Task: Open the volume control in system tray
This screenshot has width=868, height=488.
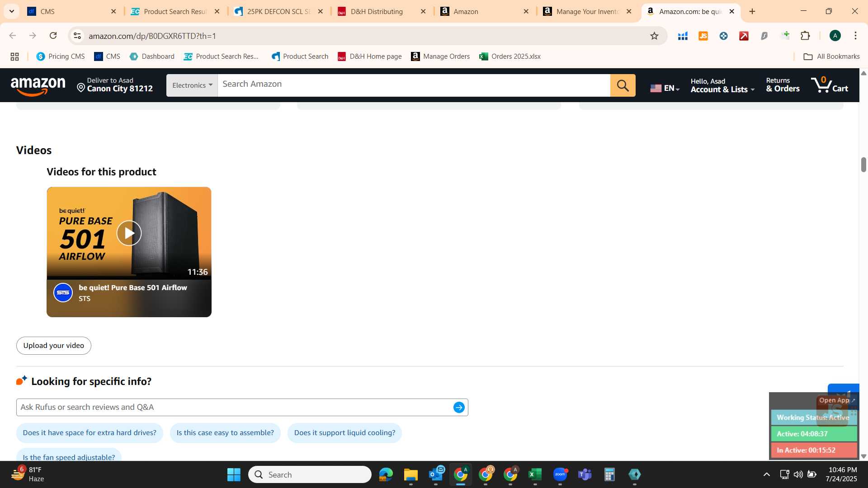Action: (x=798, y=474)
